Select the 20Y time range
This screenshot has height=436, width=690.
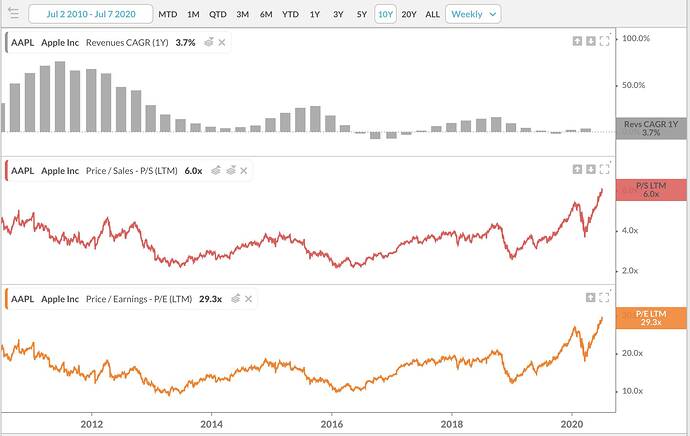[x=409, y=14]
